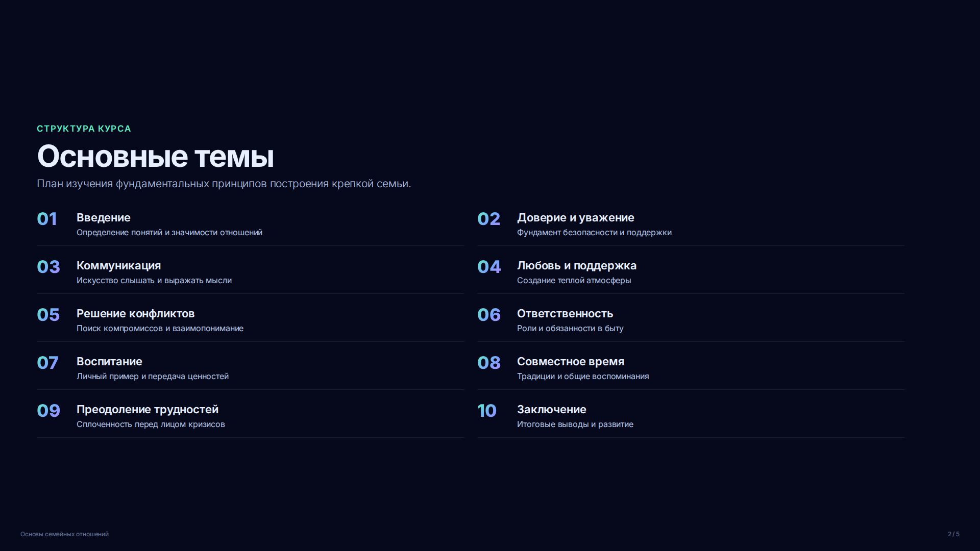
Task: Click the number '09'
Action: [48, 411]
